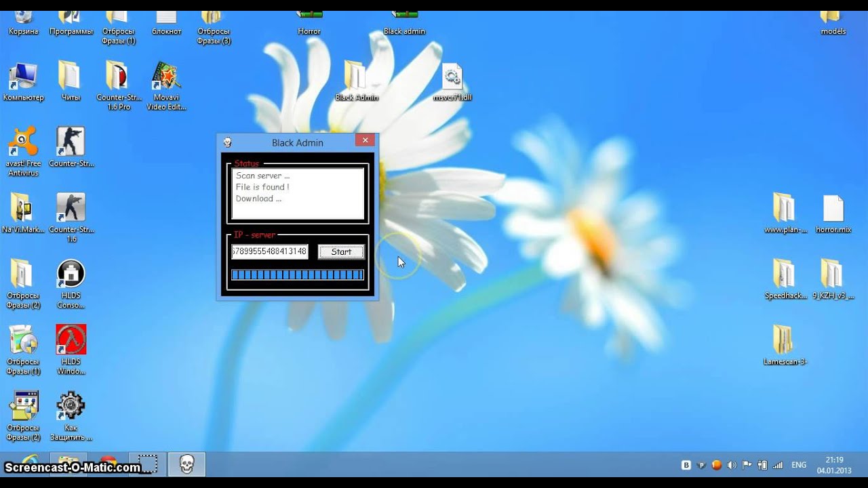Viewport: 868px width, 488px height.
Task: Select the msvcr71.dll file
Action: point(452,81)
